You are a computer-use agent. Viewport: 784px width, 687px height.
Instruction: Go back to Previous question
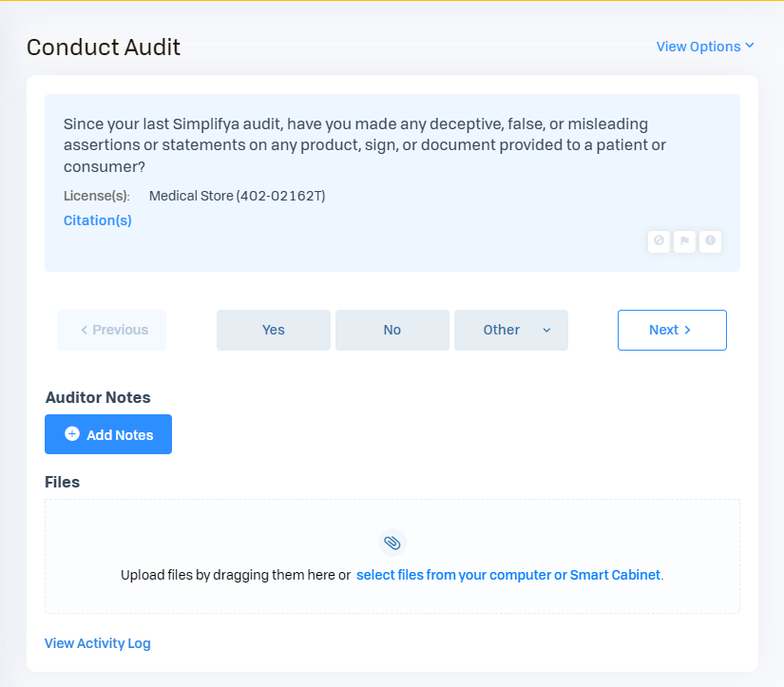pyautogui.click(x=112, y=330)
